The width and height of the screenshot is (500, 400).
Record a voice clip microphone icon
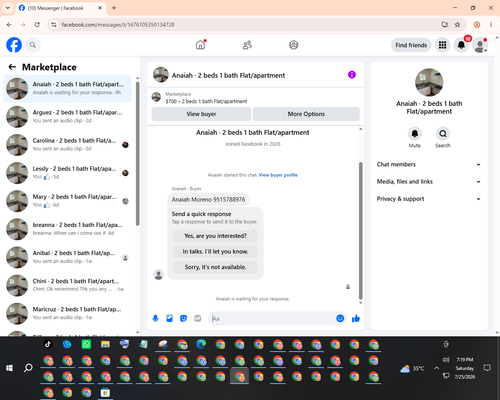pyautogui.click(x=155, y=318)
